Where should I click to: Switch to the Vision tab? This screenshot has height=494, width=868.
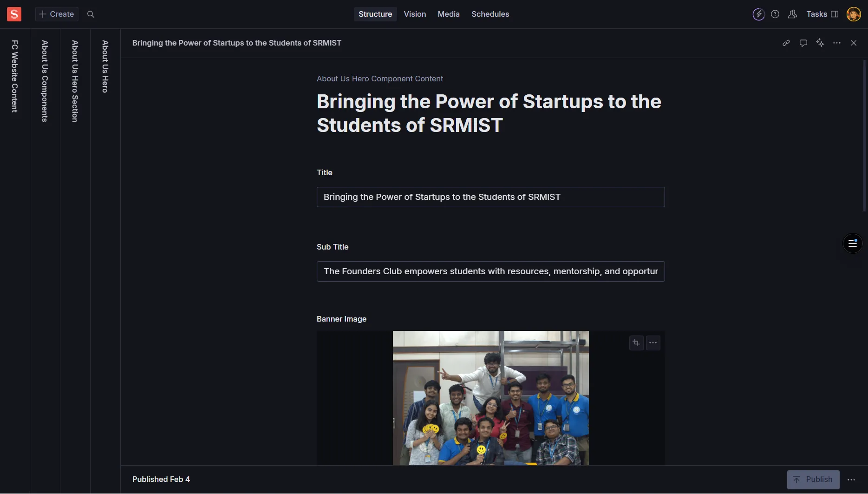pyautogui.click(x=415, y=14)
